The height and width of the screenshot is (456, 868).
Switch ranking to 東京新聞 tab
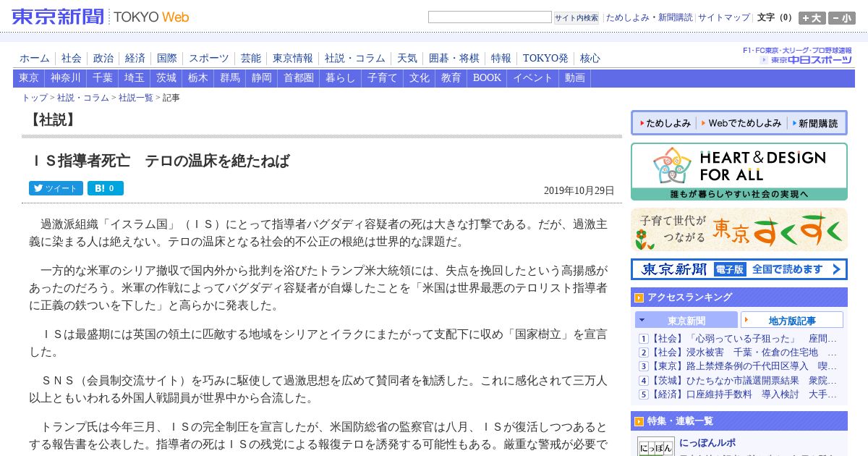coord(686,320)
